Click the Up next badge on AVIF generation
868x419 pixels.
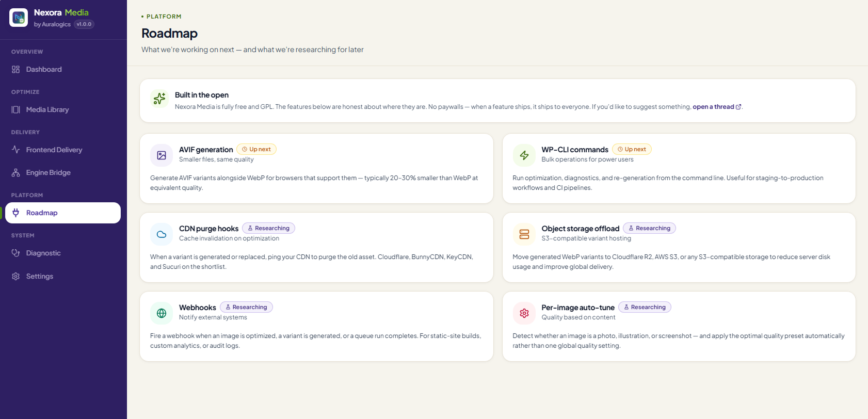(x=256, y=149)
